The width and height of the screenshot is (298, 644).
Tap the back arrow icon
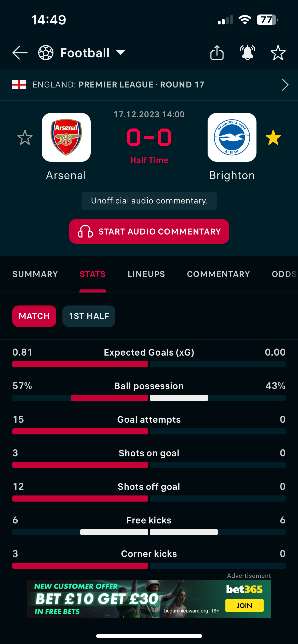(x=20, y=53)
